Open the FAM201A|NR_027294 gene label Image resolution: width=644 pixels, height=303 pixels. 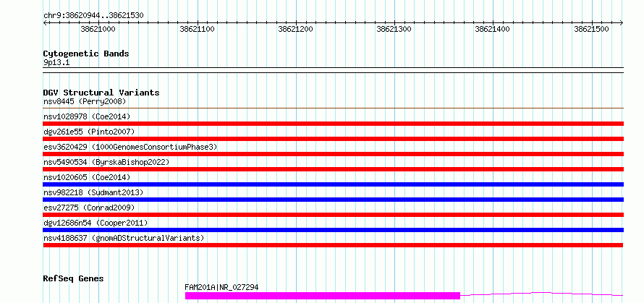coord(222,287)
